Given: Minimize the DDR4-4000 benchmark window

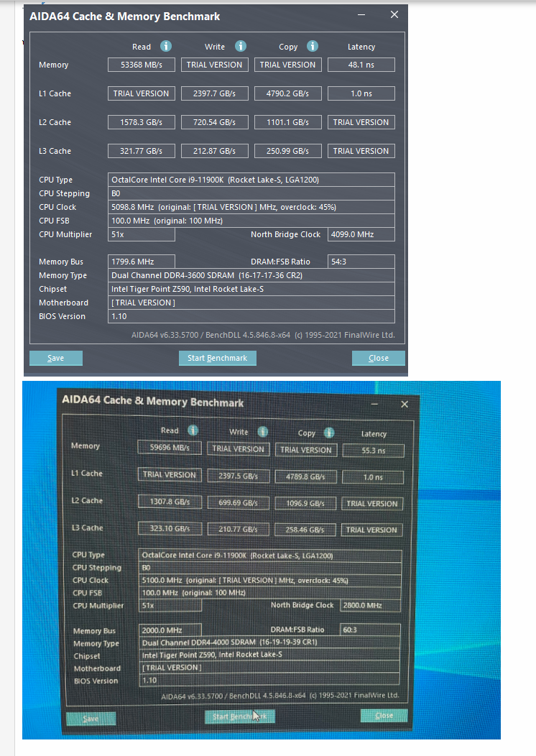Looking at the screenshot, I should point(374,404).
